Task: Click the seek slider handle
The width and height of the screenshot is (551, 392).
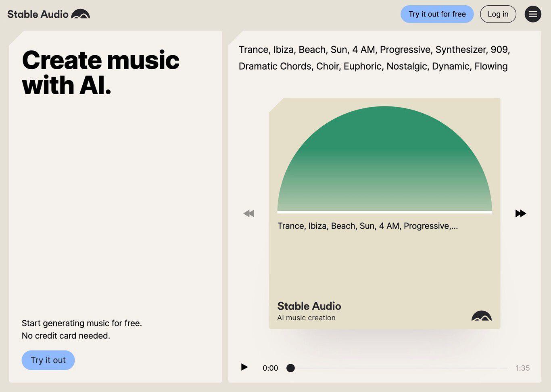Action: [290, 368]
